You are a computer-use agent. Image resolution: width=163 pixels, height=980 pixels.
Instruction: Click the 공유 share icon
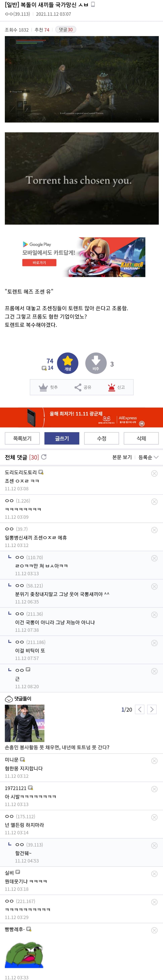click(78, 387)
